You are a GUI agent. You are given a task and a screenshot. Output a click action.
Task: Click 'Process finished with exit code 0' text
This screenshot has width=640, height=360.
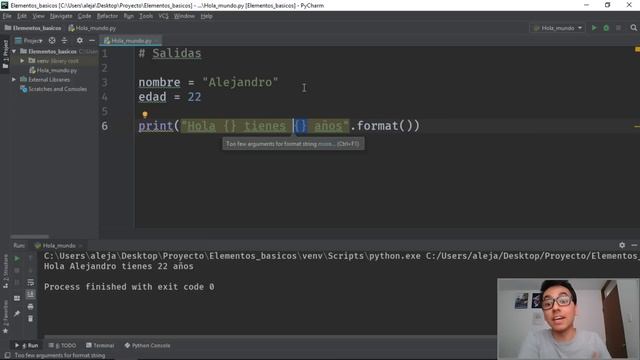point(129,287)
